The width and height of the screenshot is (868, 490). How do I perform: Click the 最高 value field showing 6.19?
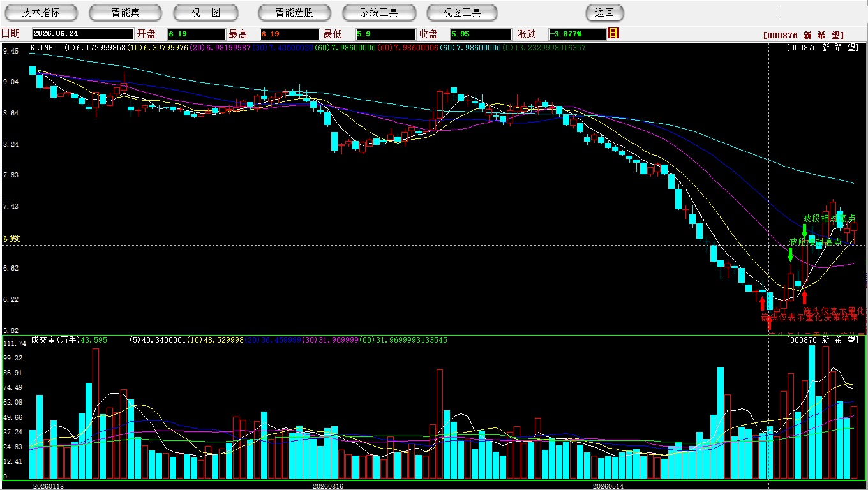coord(290,34)
